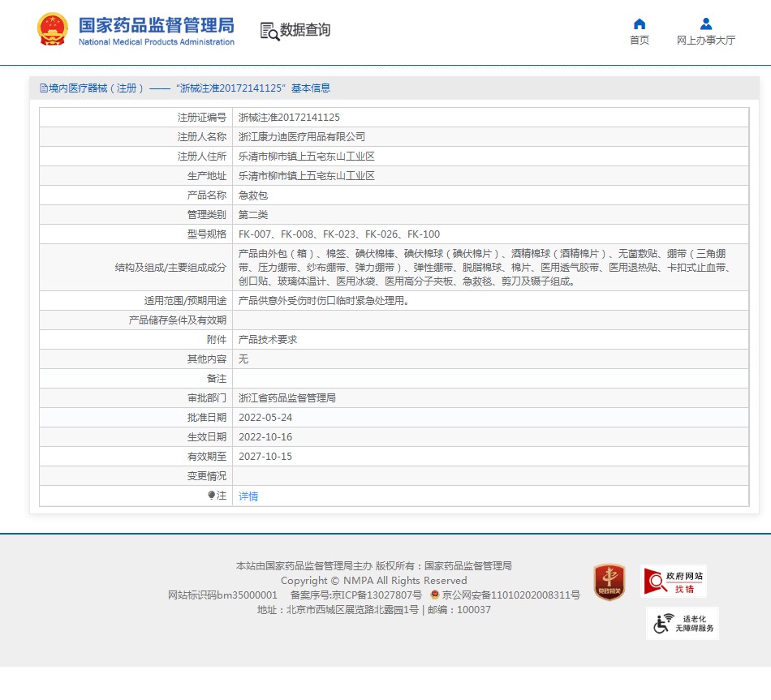Image resolution: width=771 pixels, height=700 pixels.
Task: Select approval date 2022-05-24
Action: [x=265, y=418]
